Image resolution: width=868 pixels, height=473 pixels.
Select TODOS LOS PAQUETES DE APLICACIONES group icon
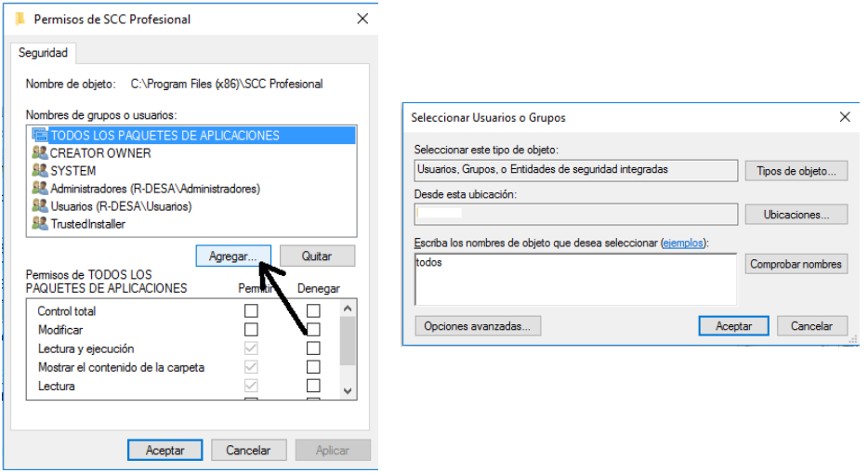pyautogui.click(x=40, y=136)
